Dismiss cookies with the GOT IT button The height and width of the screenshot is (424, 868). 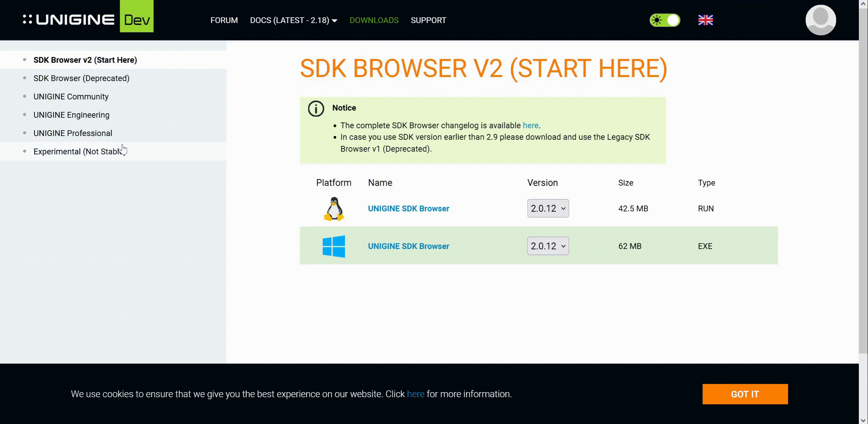(745, 394)
